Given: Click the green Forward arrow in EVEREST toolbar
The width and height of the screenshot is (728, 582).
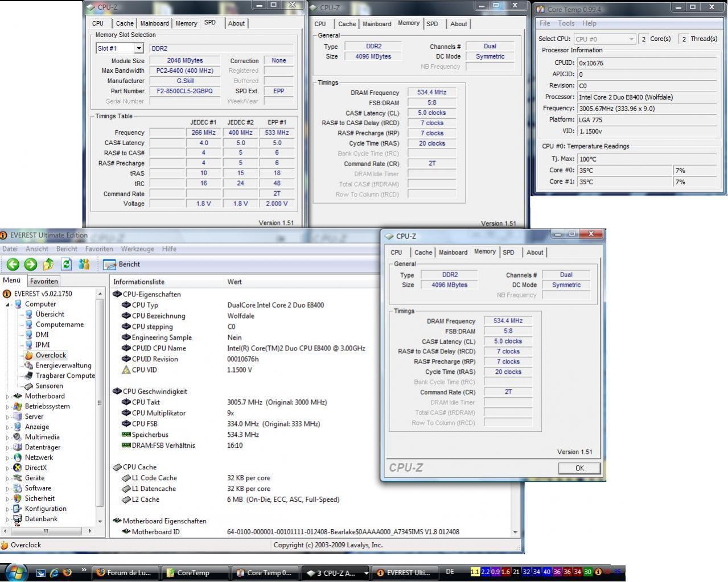Looking at the screenshot, I should click(x=31, y=264).
